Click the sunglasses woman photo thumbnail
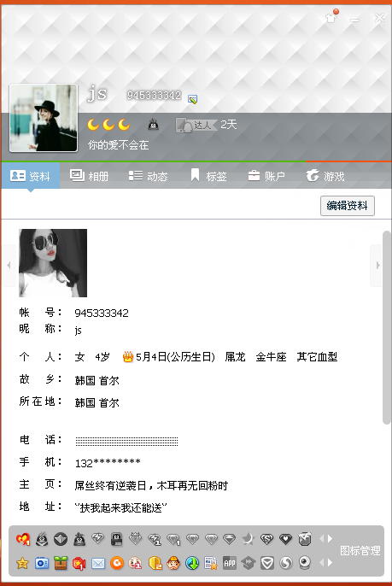This screenshot has width=392, height=586. point(53,263)
